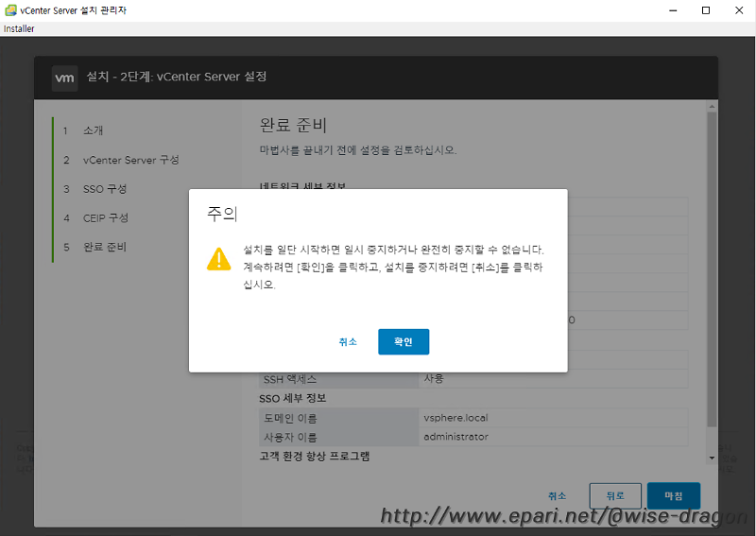The height and width of the screenshot is (536, 756).
Task: Click the 뒤로 back button
Action: 615,495
